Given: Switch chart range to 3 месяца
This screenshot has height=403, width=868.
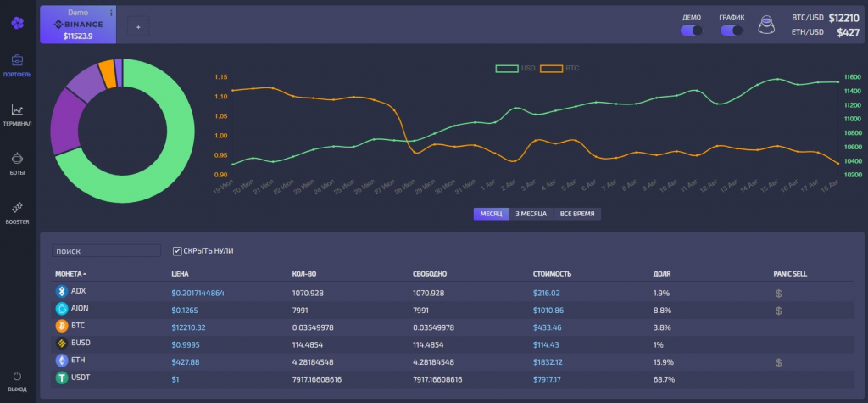Looking at the screenshot, I should point(532,214).
